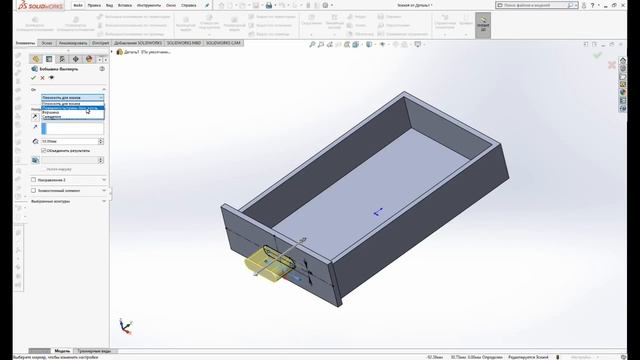Open the start condition dropdown under От
Image resolution: width=640 pixels, height=360 pixels.
click(72, 98)
